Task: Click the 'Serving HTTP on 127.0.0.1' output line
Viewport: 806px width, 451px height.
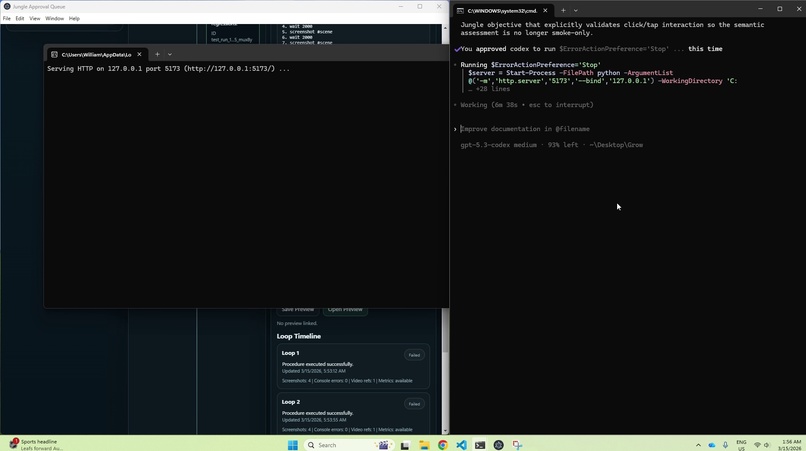Action: tap(169, 69)
